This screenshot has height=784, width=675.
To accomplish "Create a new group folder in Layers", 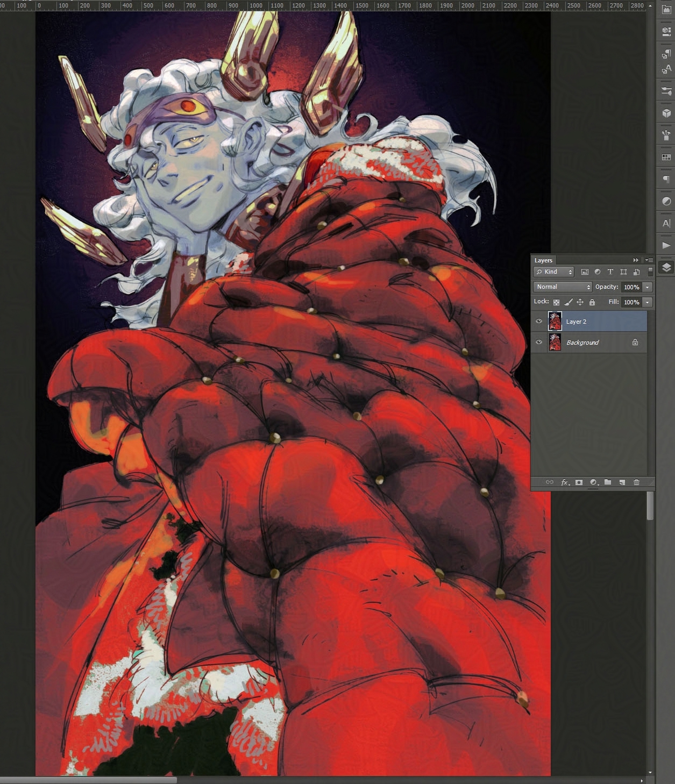I will tap(608, 482).
